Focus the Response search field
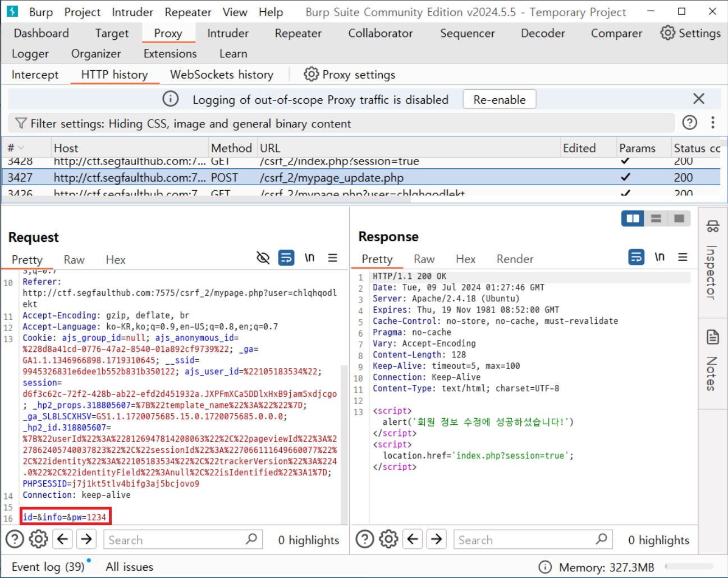 point(533,540)
